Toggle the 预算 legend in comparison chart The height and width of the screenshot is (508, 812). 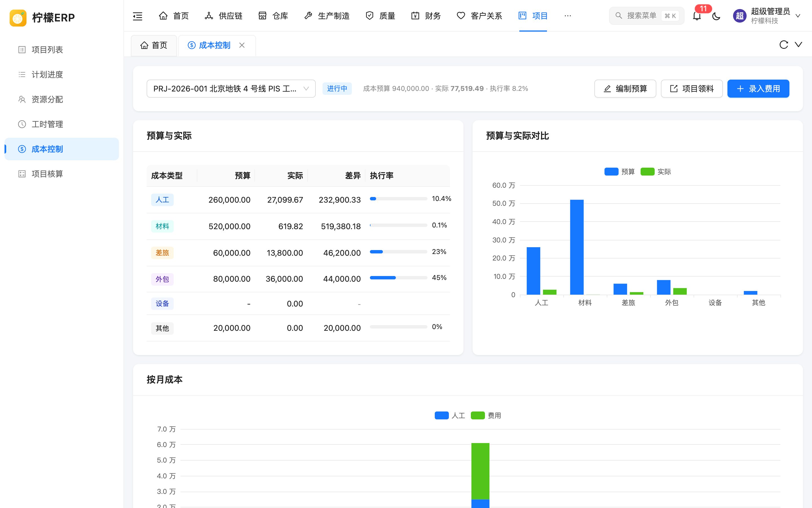[619, 172]
